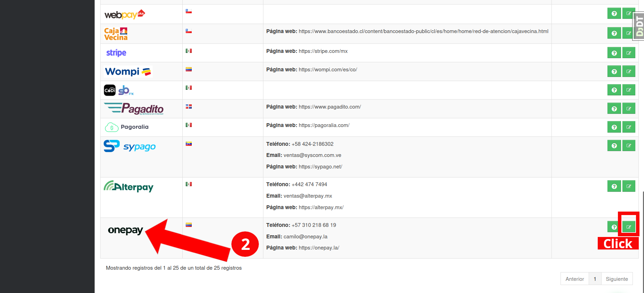This screenshot has width=644, height=293.
Task: Click the https://wompi.com/es/co/ web address
Action: click(328, 70)
